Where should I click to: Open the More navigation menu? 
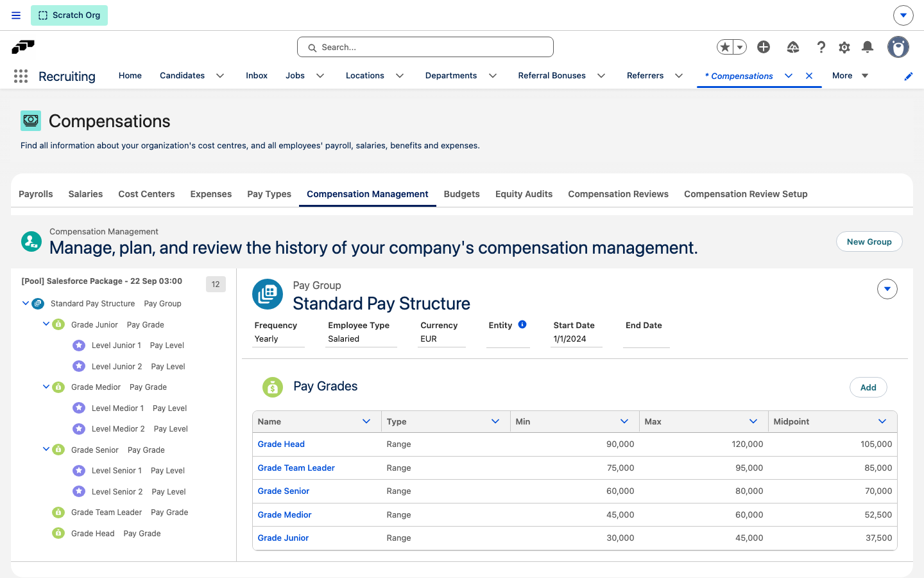coord(850,76)
